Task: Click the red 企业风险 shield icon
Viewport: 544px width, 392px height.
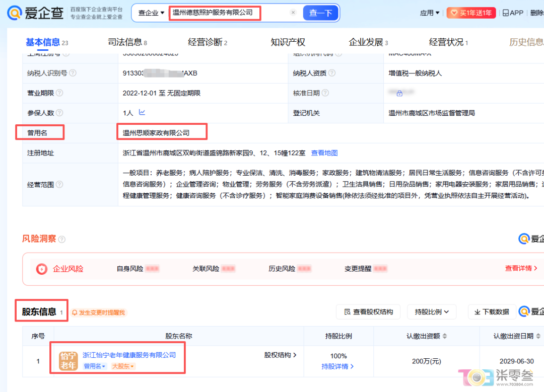Action: point(42,269)
